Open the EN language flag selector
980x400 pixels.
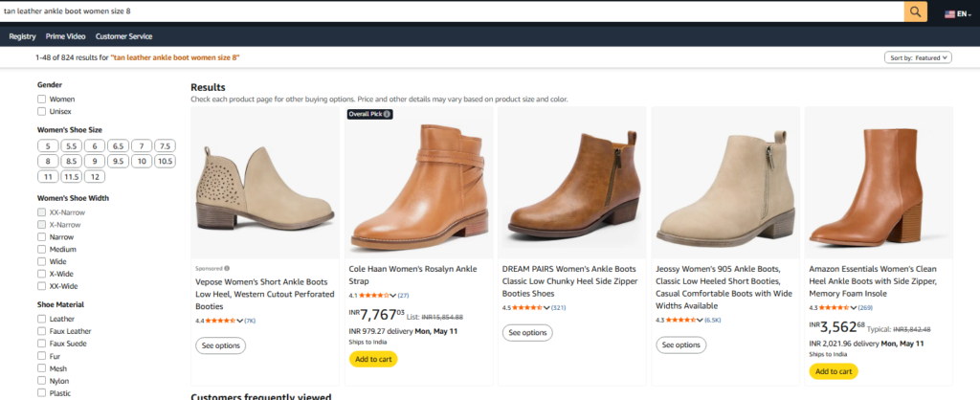957,13
